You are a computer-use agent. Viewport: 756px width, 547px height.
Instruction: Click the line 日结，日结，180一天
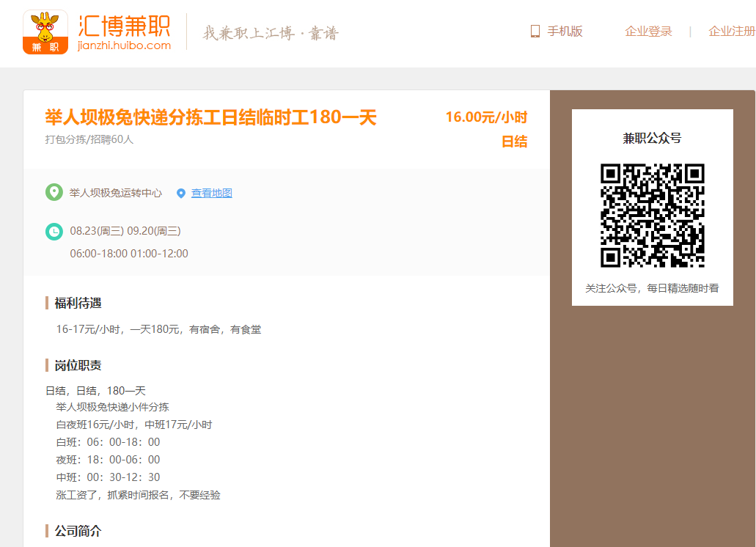click(95, 390)
